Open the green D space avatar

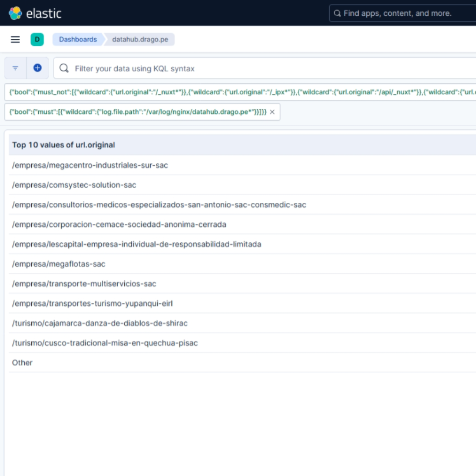pyautogui.click(x=37, y=40)
